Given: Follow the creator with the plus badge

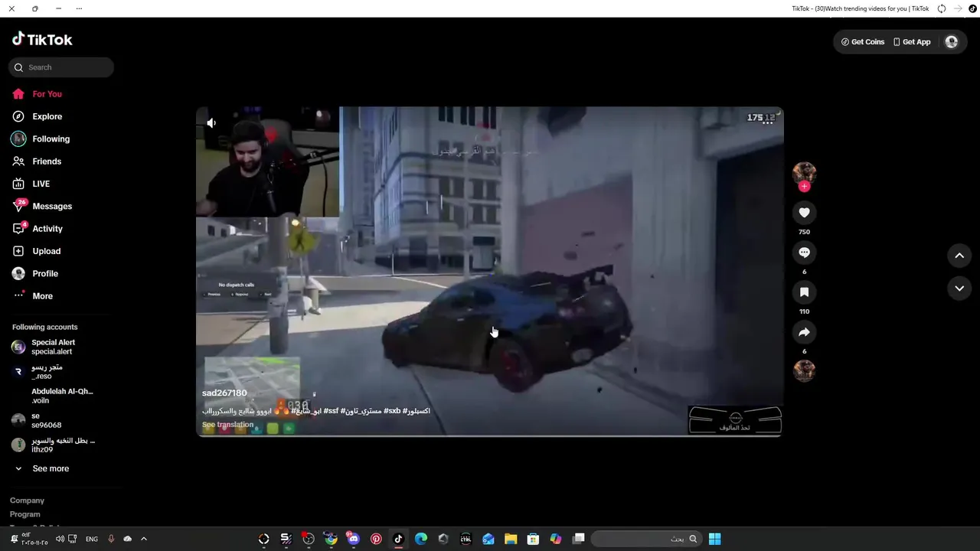Looking at the screenshot, I should coord(804,187).
